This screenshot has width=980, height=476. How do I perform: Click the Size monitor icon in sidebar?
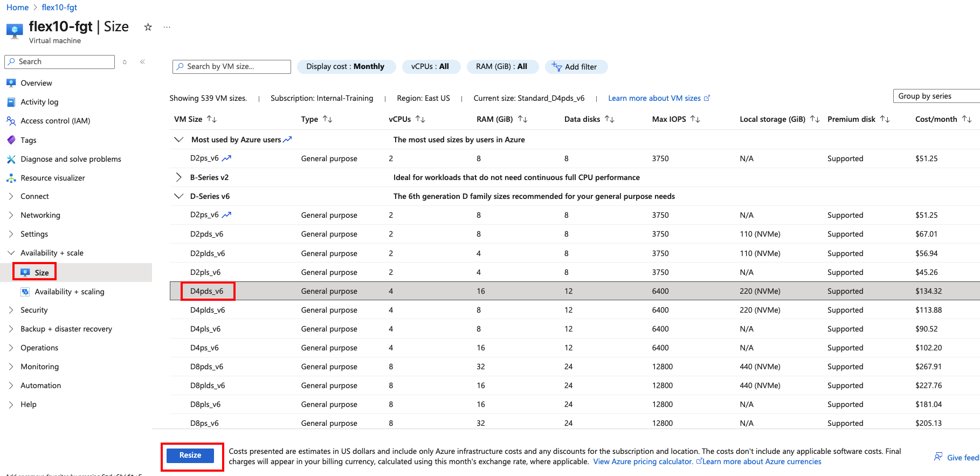pyautogui.click(x=25, y=272)
